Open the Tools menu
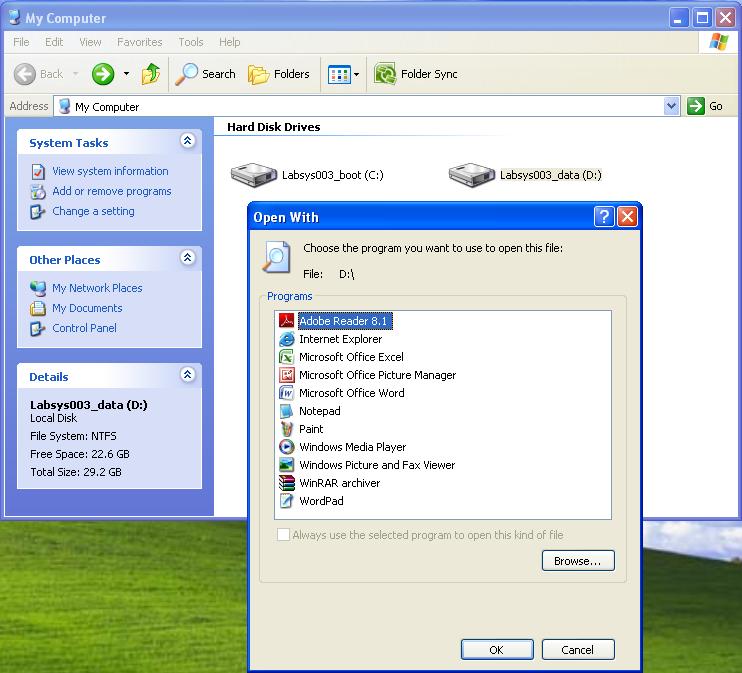Viewport: 742px width, 673px height. (191, 42)
